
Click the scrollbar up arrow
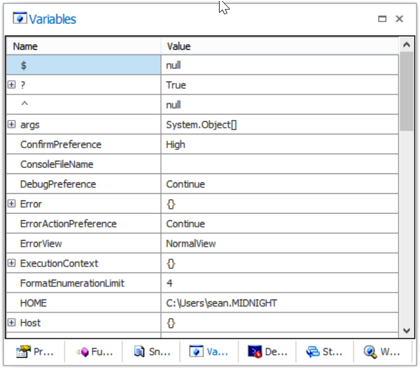[x=407, y=45]
